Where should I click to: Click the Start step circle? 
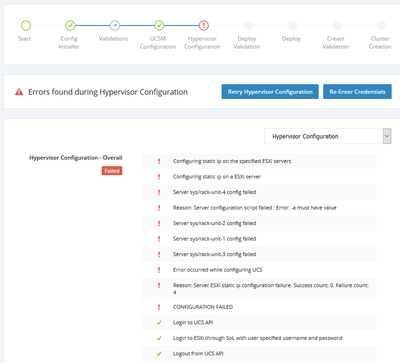26,25
